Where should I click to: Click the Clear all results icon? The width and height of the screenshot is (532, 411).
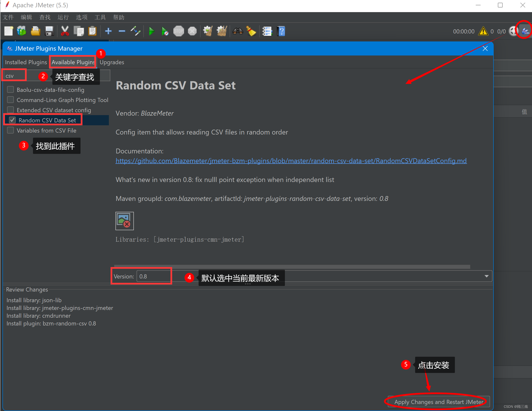(222, 31)
